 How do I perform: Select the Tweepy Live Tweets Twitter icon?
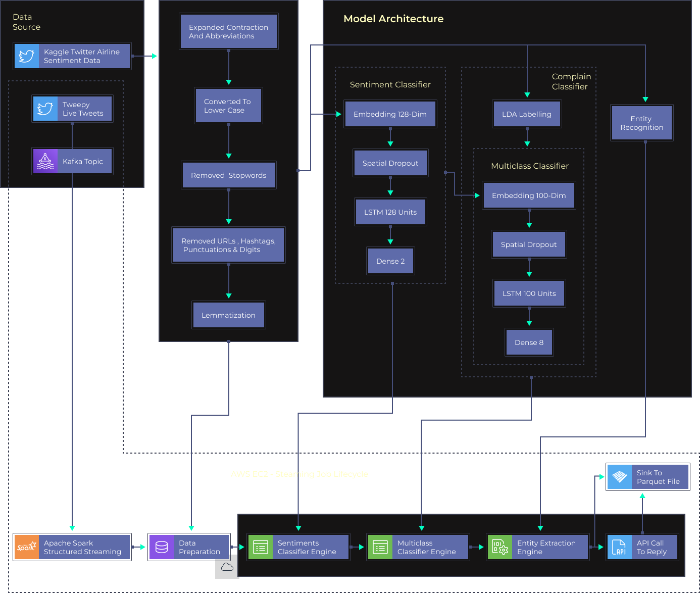(x=45, y=109)
